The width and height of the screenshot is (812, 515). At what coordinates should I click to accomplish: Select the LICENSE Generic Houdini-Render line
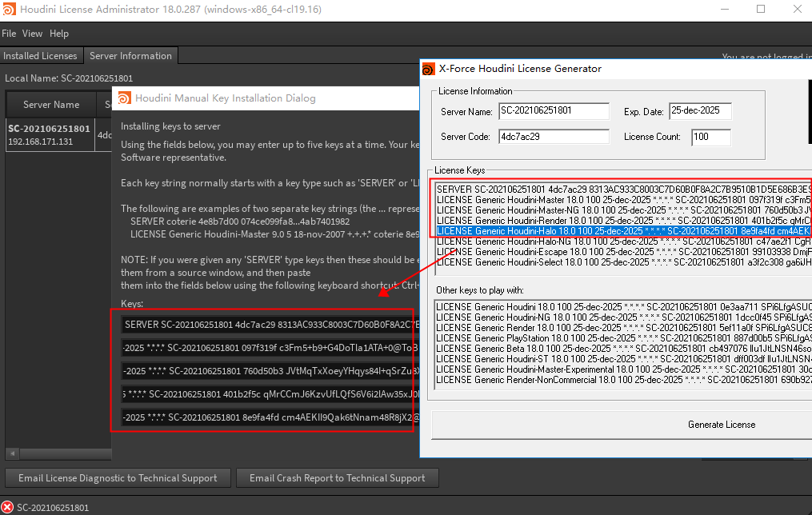click(x=623, y=221)
